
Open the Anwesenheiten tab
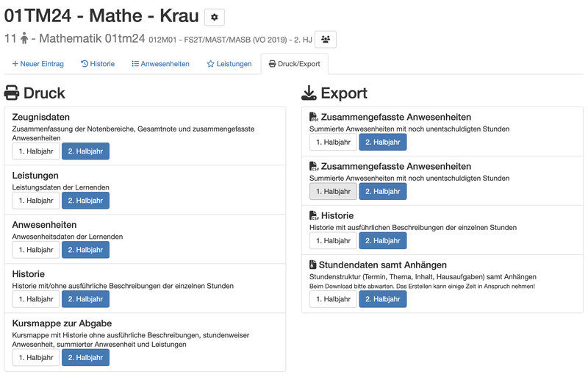160,64
